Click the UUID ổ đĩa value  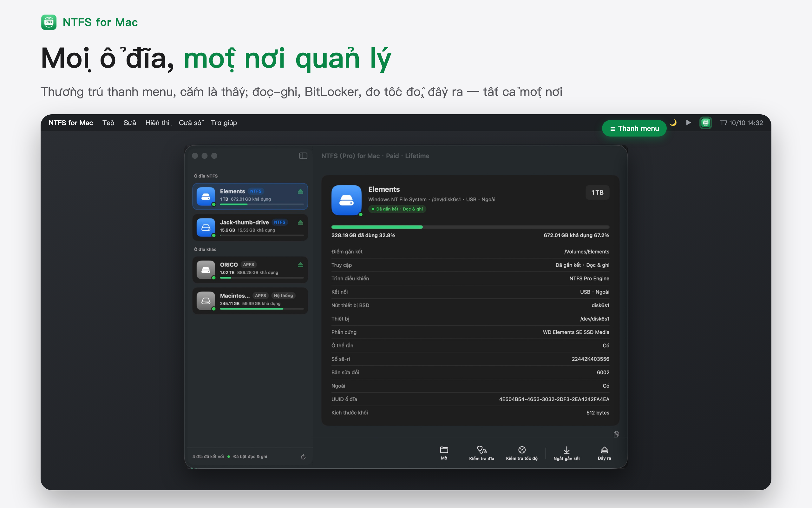coord(554,399)
